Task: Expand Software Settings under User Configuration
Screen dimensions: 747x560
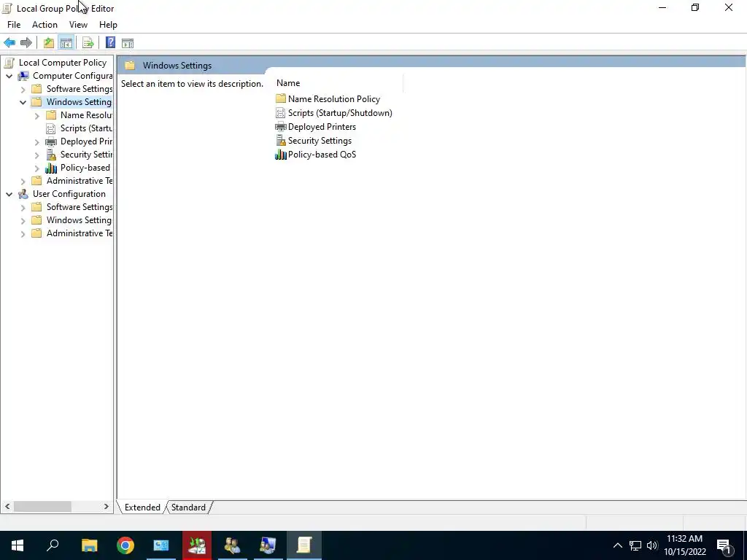Action: click(23, 207)
